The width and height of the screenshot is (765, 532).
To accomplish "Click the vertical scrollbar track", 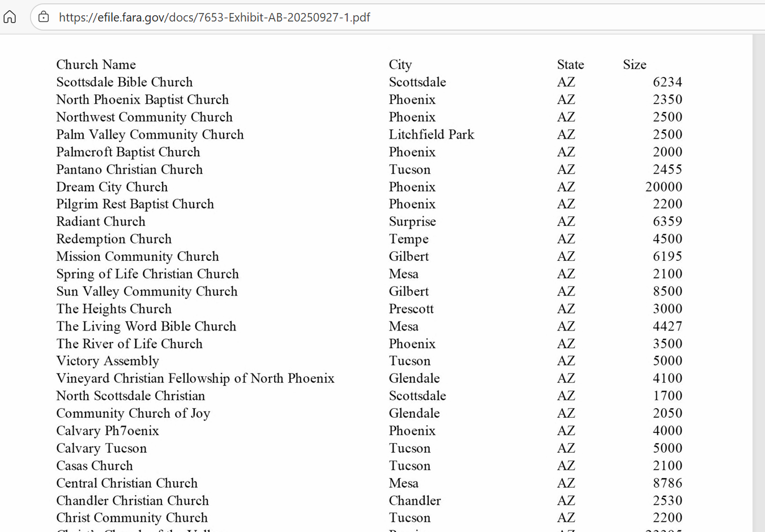I will click(758, 283).
